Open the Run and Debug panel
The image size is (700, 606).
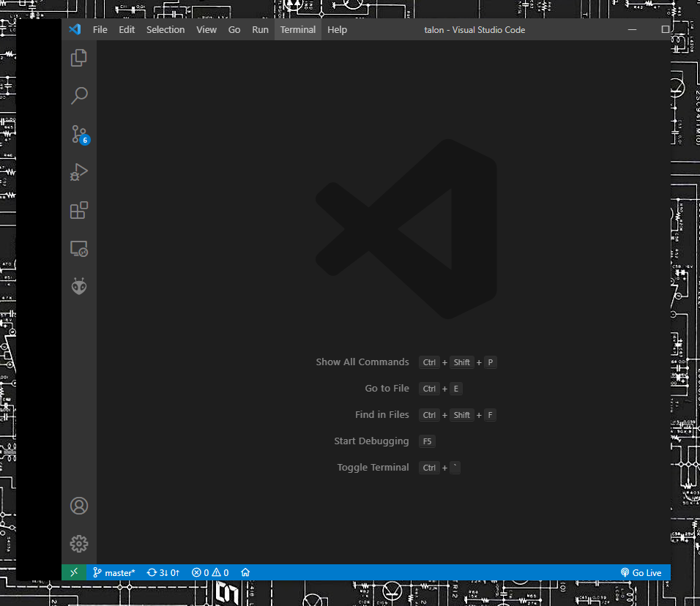tap(78, 172)
